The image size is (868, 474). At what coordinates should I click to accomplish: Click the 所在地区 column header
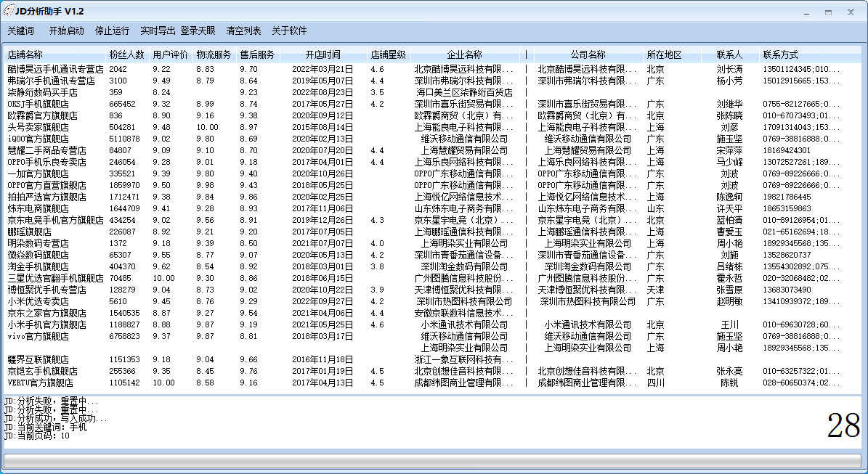(x=665, y=54)
